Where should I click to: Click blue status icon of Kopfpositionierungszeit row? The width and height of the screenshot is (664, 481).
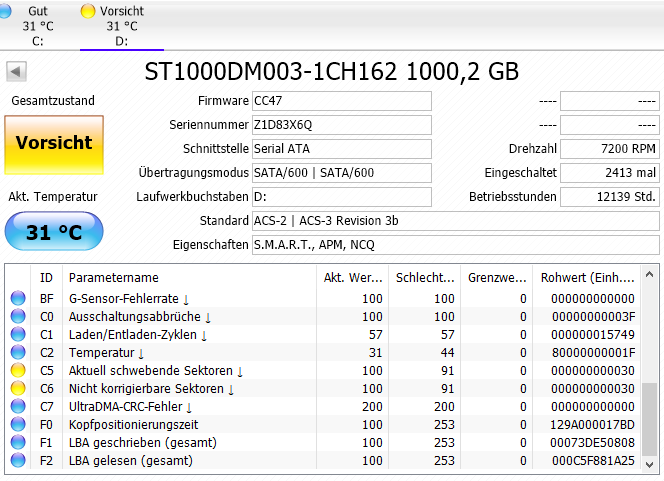pos(18,424)
